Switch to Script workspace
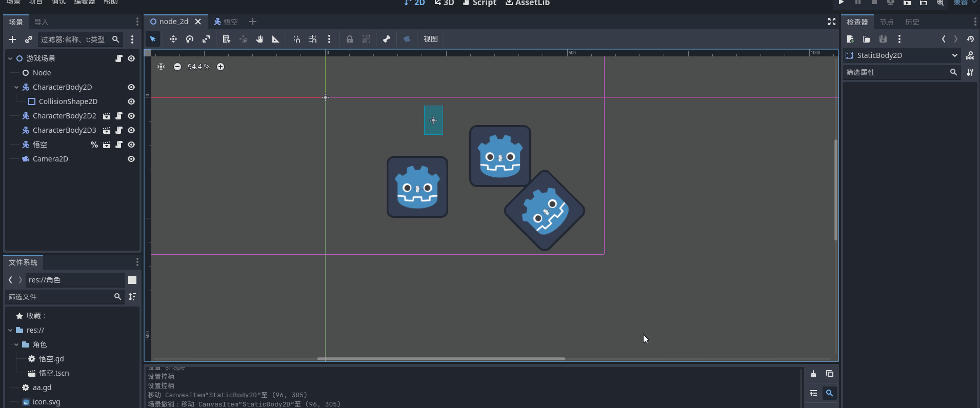This screenshot has height=408, width=980. tap(479, 3)
